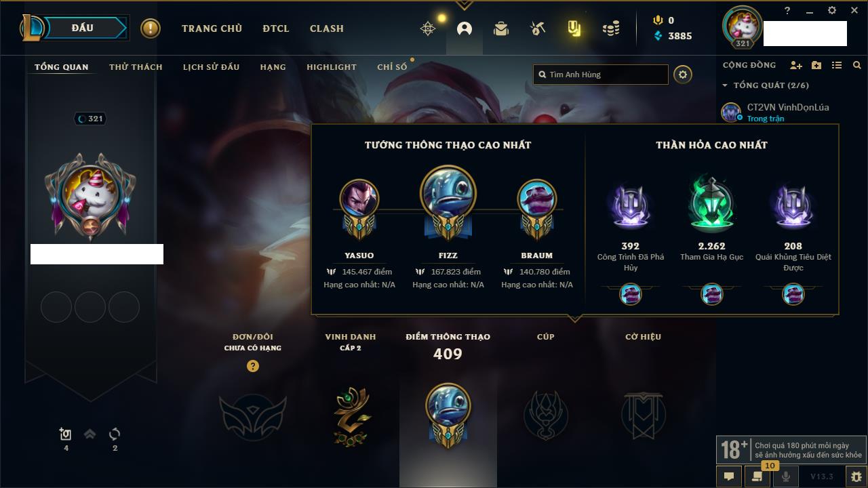
Task: Click the ĐẤU play button
Action: coord(83,28)
